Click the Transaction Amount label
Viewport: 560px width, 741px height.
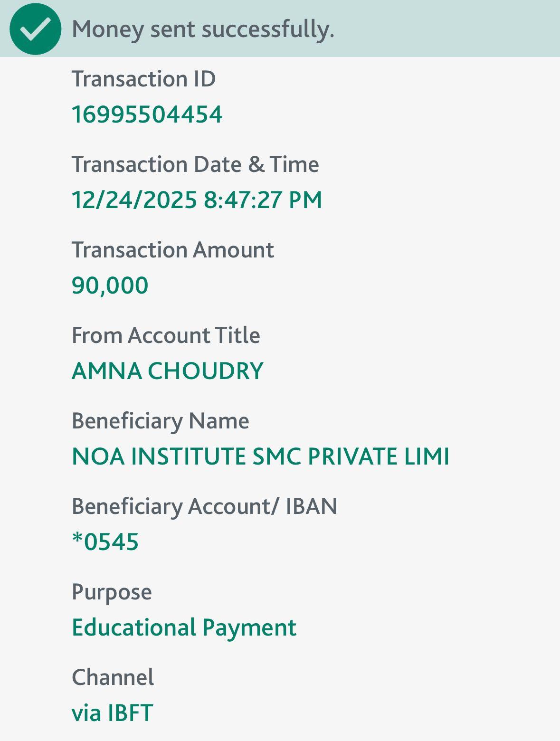click(173, 250)
